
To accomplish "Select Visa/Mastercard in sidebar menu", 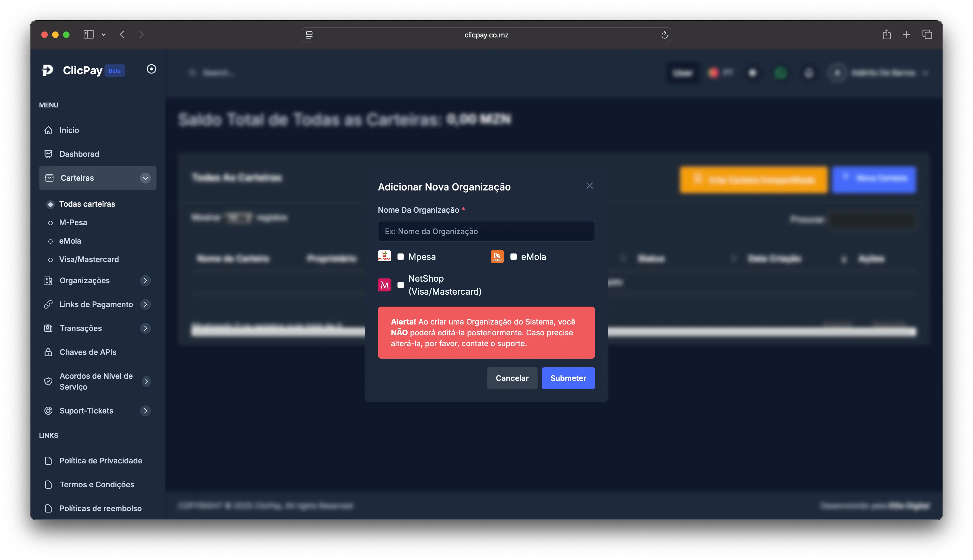I will pyautogui.click(x=89, y=259).
